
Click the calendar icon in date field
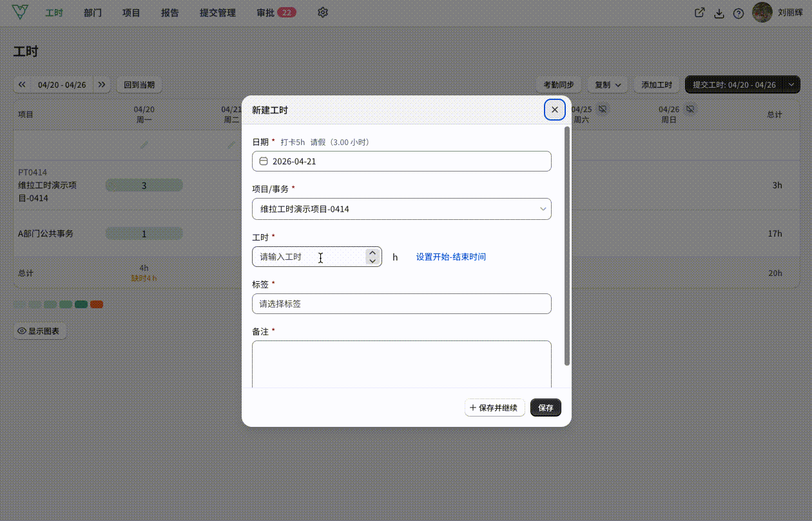click(264, 161)
